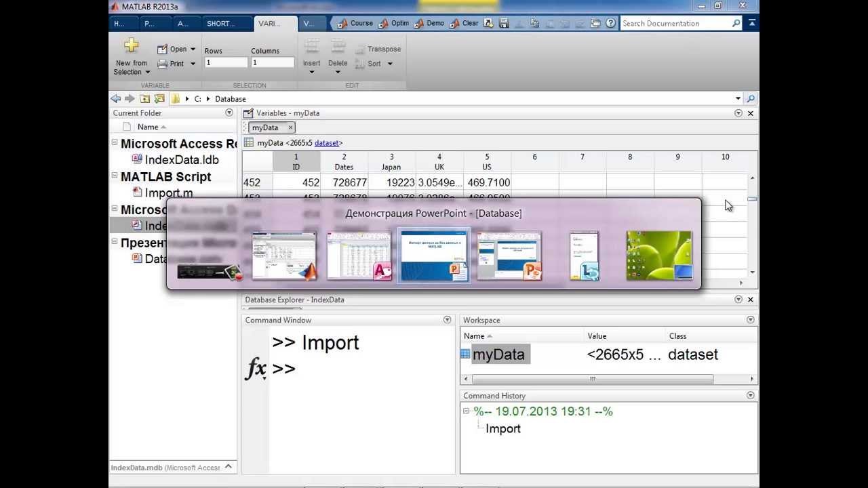Click the Workspace horizontal scrollbar

[592, 379]
